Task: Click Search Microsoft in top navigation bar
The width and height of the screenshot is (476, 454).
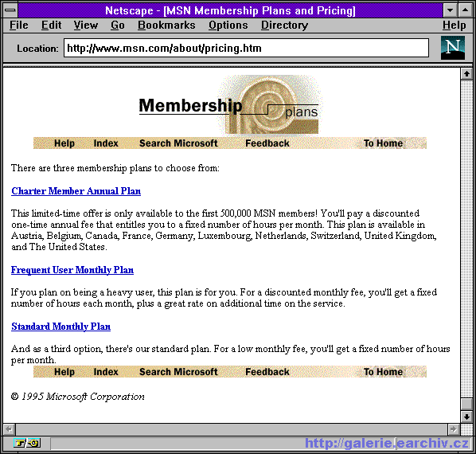Action: pos(178,143)
